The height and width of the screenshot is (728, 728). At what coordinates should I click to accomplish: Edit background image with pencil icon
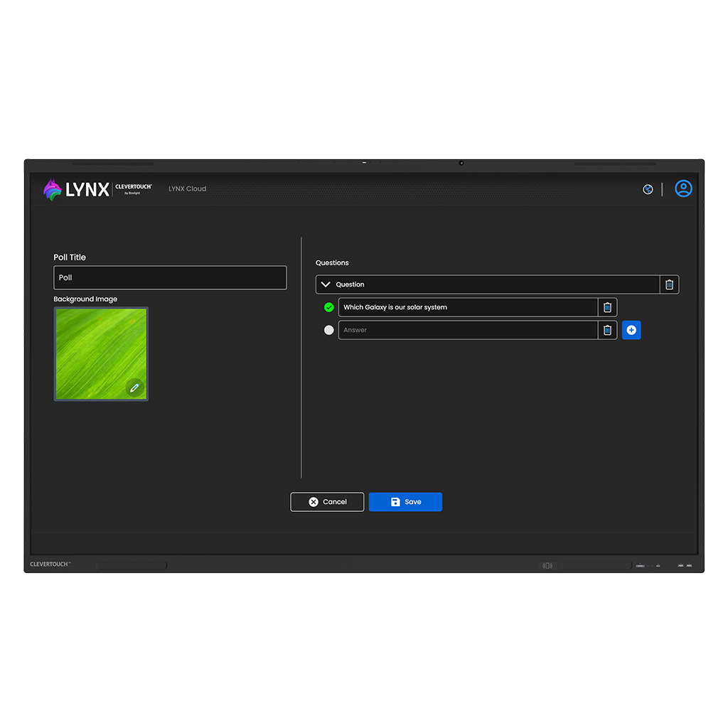(x=134, y=387)
